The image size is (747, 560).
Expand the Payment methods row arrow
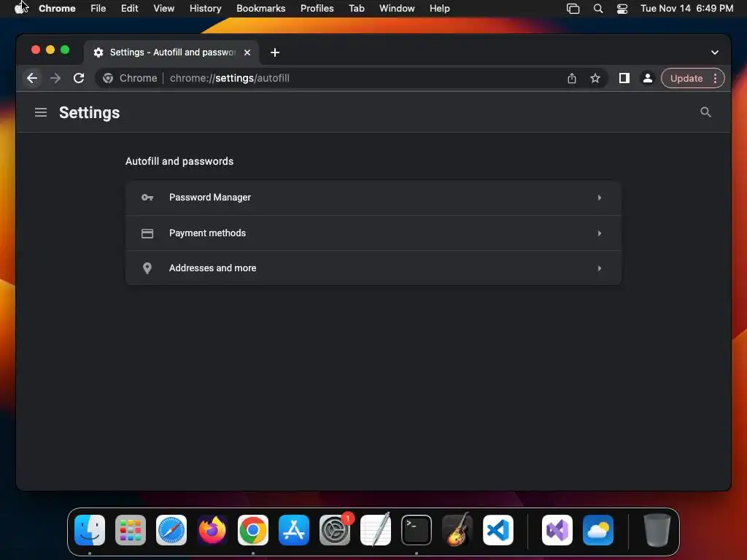600,233
